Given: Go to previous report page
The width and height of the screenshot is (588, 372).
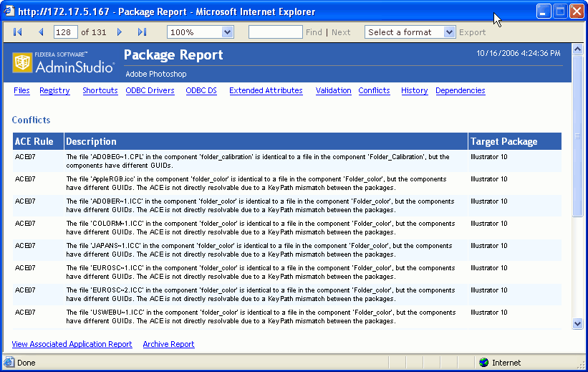Looking at the screenshot, I should 41,32.
